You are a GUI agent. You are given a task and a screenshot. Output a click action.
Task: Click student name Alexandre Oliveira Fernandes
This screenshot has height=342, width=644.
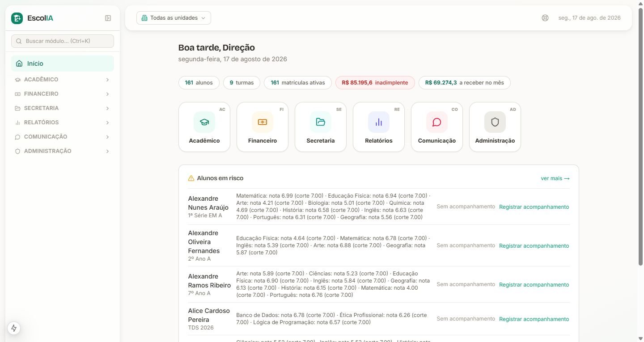[204, 242]
